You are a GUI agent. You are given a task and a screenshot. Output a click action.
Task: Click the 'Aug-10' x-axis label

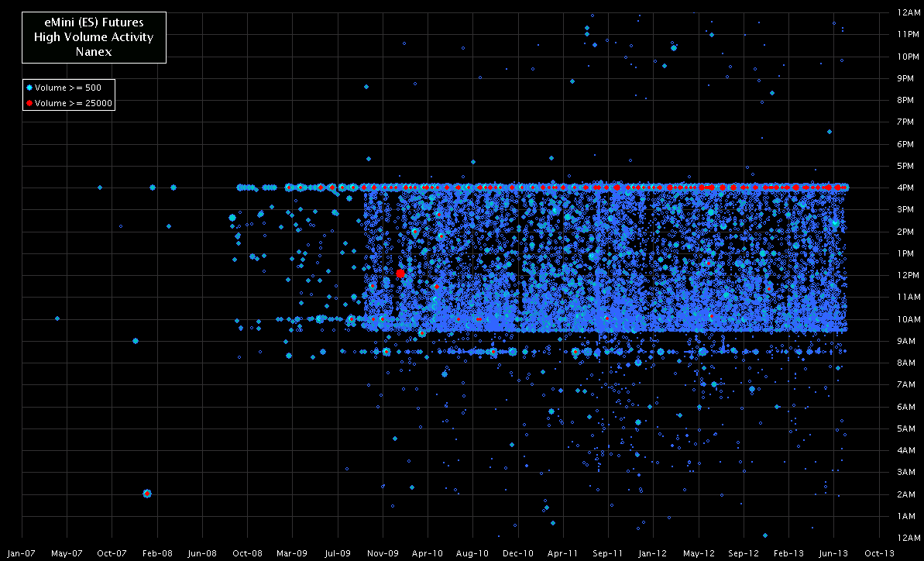[x=473, y=554]
